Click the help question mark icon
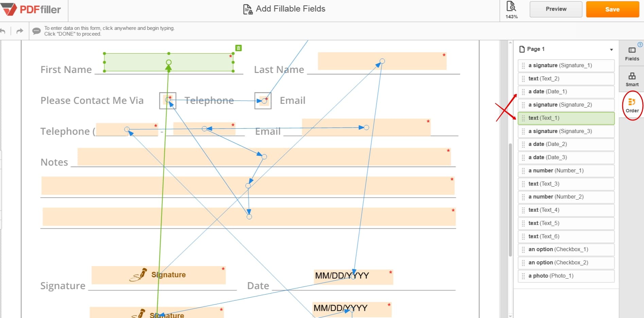Image resolution: width=644 pixels, height=318 pixels. tap(640, 44)
